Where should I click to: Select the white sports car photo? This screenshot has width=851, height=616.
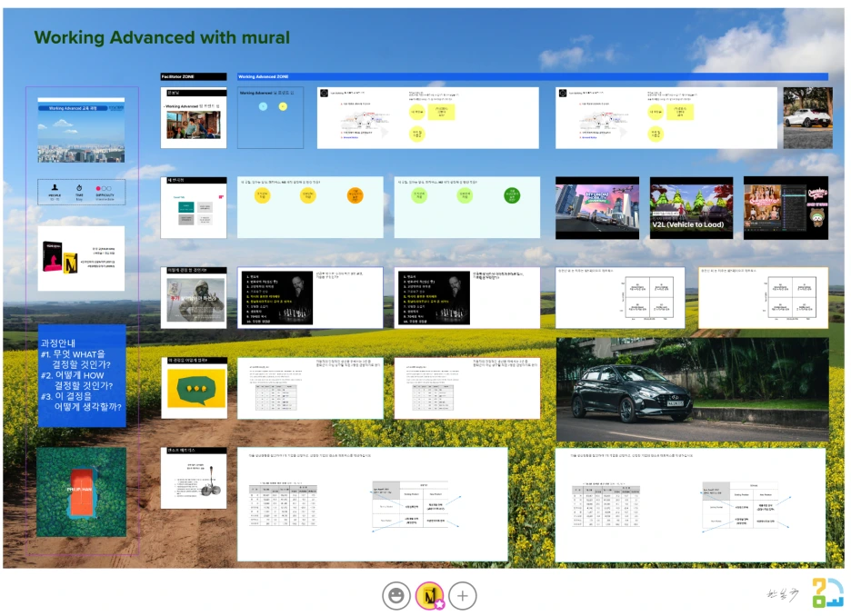click(807, 118)
